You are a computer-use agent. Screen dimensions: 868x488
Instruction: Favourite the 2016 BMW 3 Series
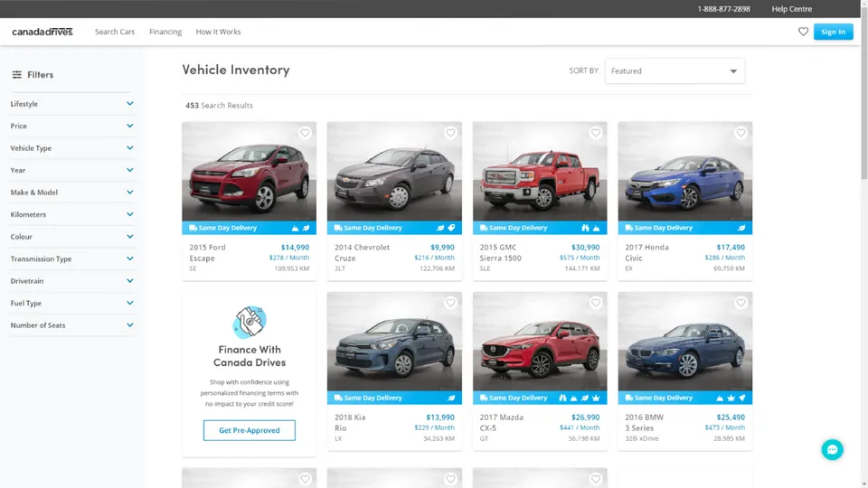pos(741,303)
